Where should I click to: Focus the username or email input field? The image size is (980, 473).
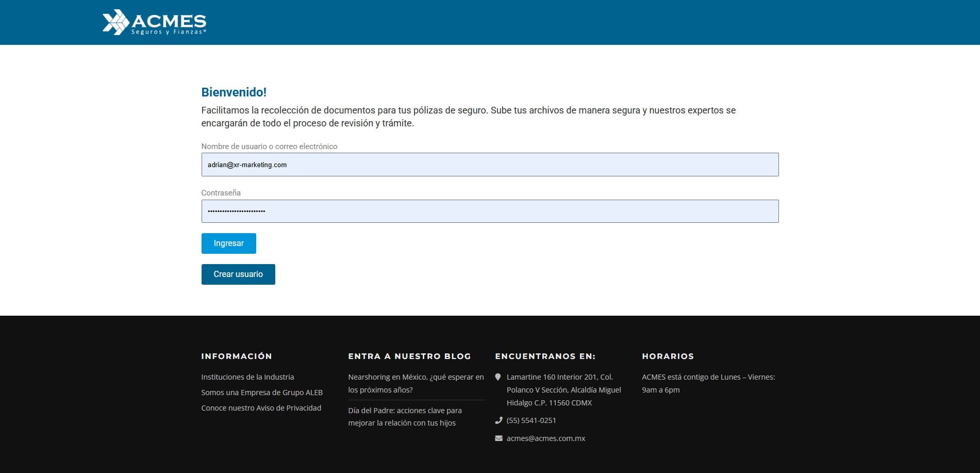click(490, 165)
